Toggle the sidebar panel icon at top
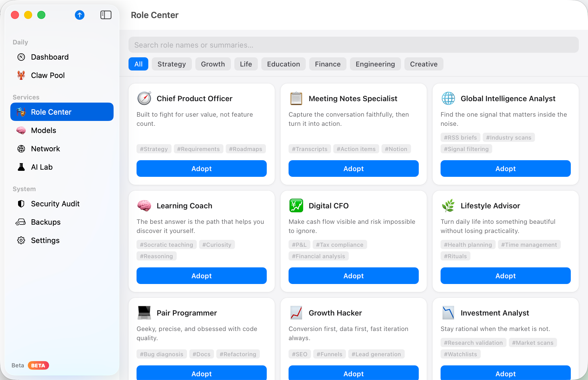Screen dimensions: 588x380 (x=106, y=15)
